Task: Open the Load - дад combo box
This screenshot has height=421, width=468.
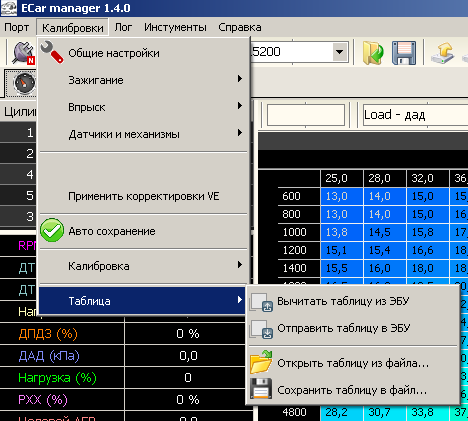Action: click(415, 115)
